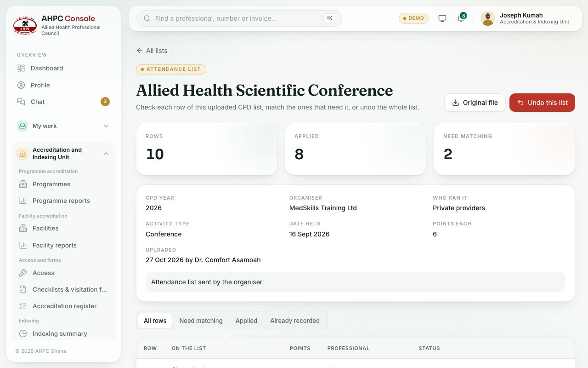
Task: Open Joseph Kumah user account menu
Action: pos(526,18)
